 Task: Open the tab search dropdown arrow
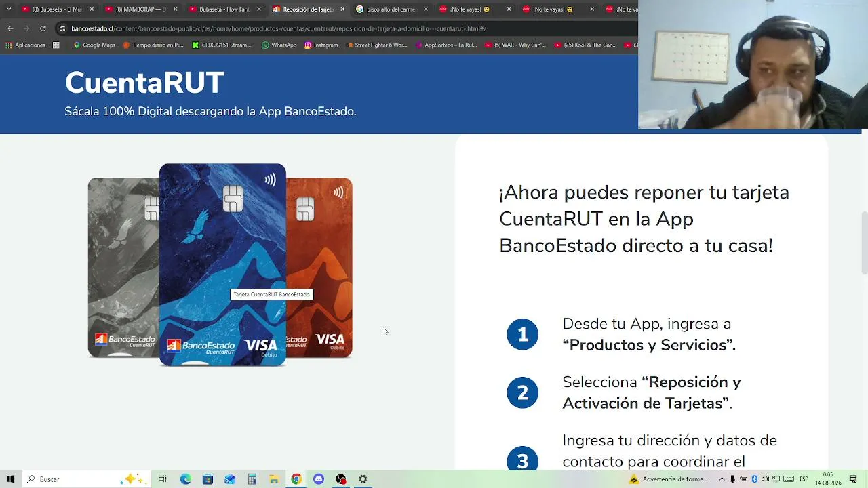tap(8, 9)
